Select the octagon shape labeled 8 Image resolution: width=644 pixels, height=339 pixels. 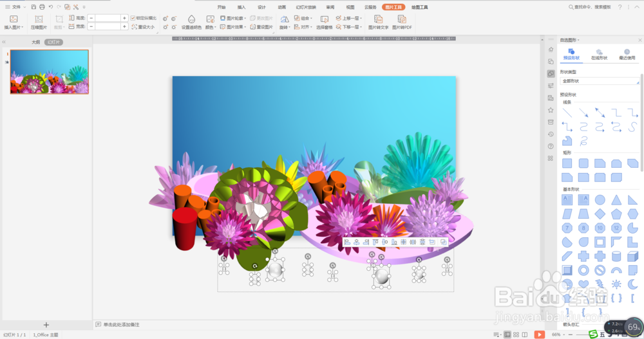[x=583, y=228]
